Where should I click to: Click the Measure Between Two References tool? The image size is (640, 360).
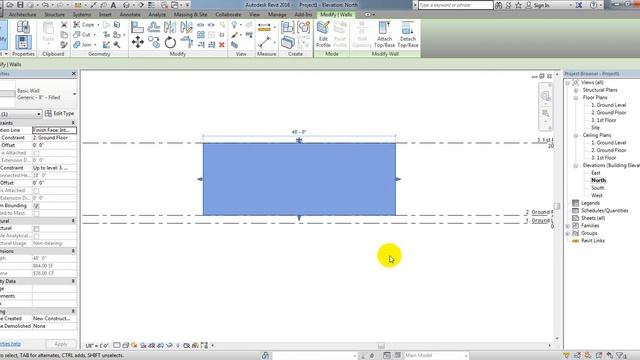pyautogui.click(x=264, y=42)
